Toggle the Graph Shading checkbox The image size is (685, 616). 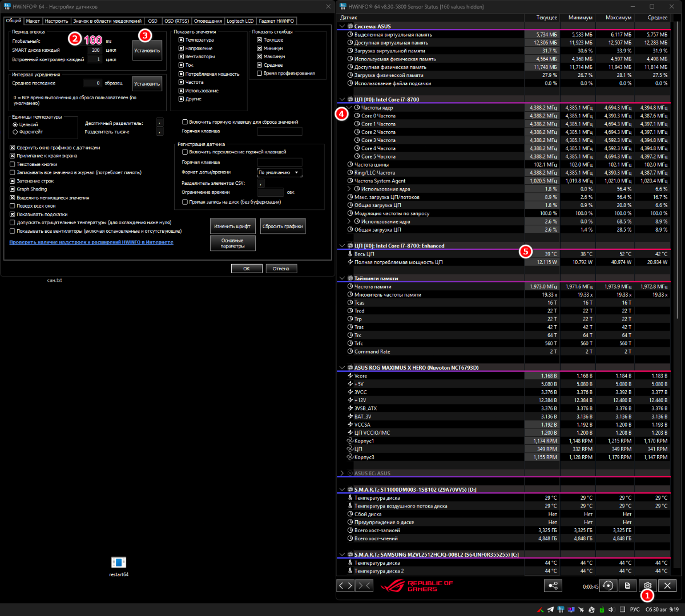point(13,189)
